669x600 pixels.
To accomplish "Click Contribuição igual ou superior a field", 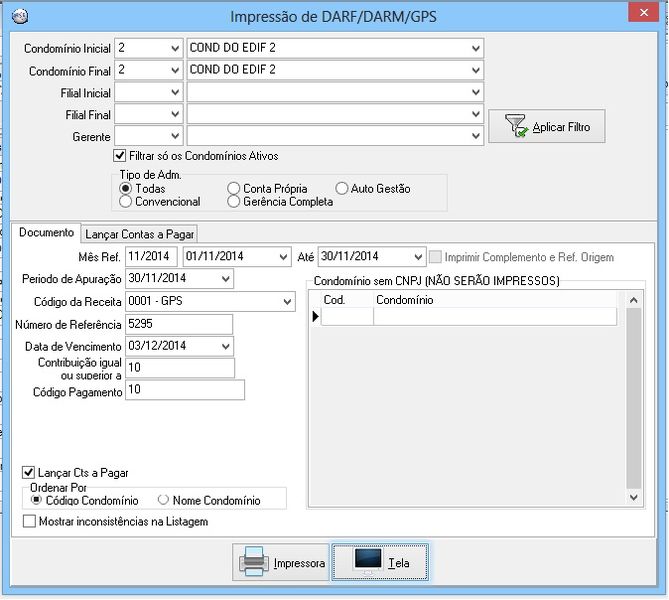I will (x=180, y=368).
